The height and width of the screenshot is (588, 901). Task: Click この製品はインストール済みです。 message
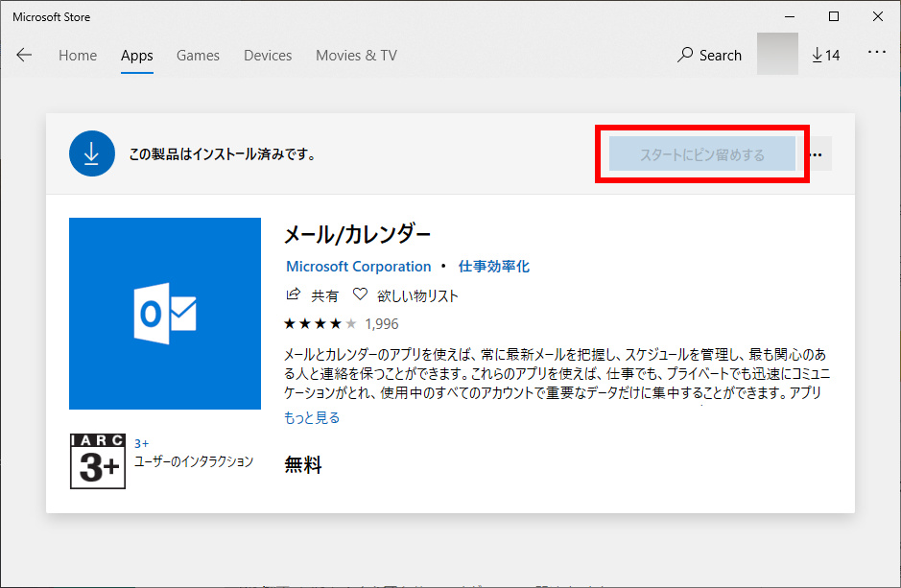point(223,153)
